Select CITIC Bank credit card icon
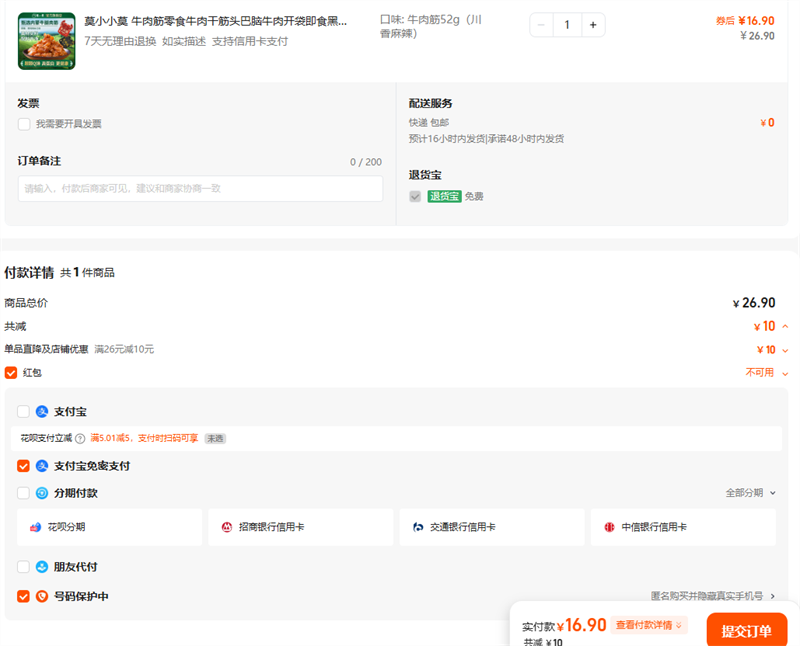 point(609,527)
